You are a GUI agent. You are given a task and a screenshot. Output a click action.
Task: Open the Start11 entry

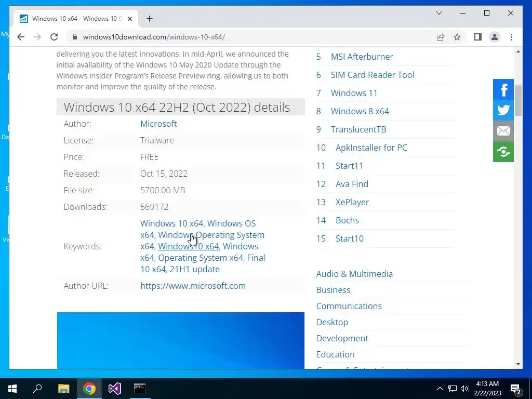pyautogui.click(x=350, y=166)
